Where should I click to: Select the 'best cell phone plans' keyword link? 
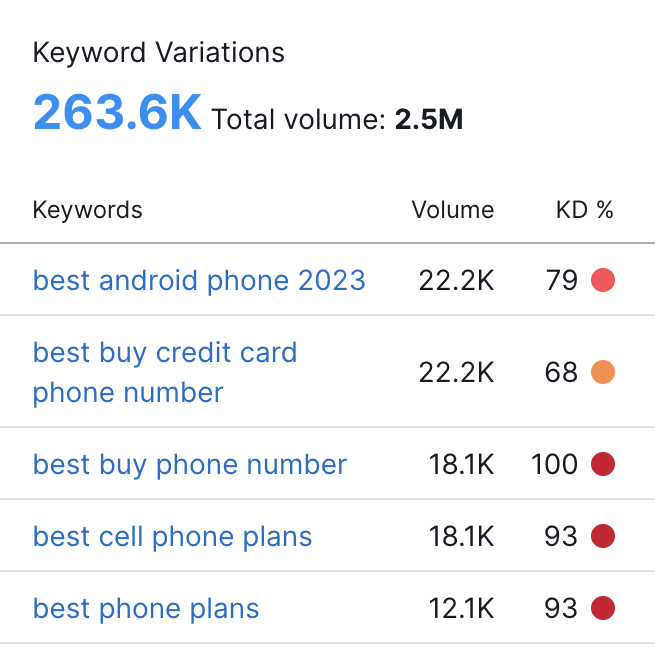click(172, 537)
